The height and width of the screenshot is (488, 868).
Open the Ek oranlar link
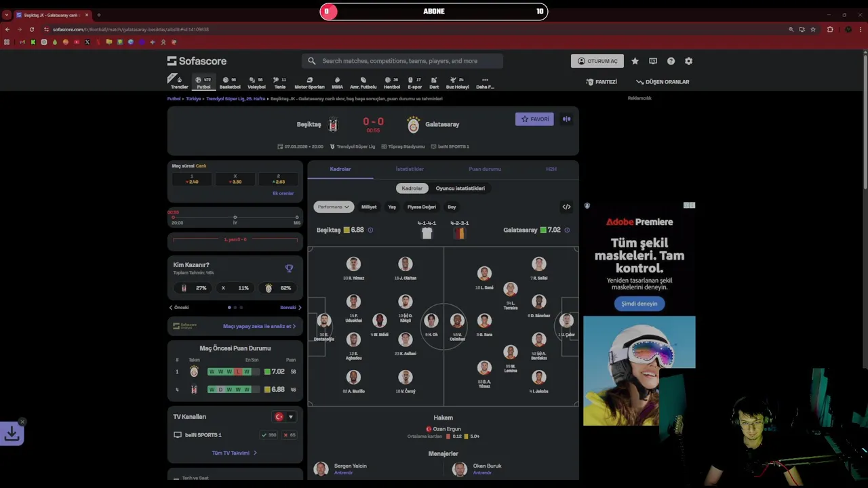tap(283, 193)
